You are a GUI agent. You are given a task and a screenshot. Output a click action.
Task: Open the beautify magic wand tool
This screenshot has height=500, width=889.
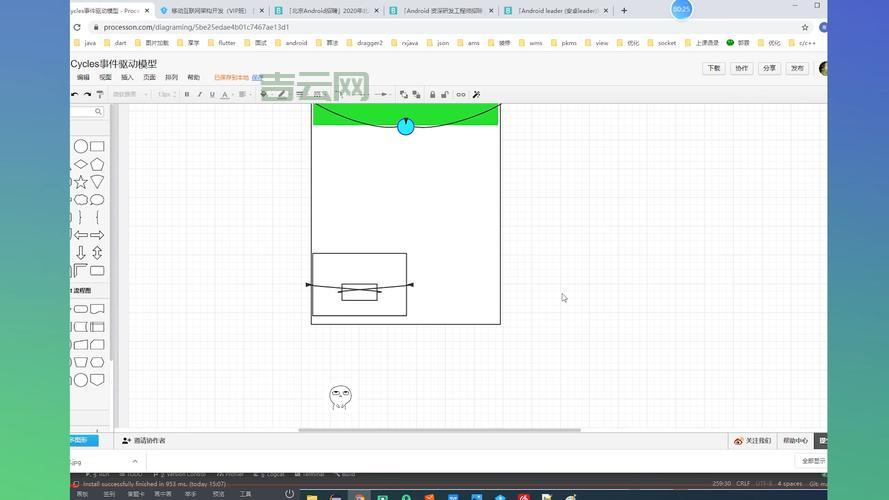476,95
